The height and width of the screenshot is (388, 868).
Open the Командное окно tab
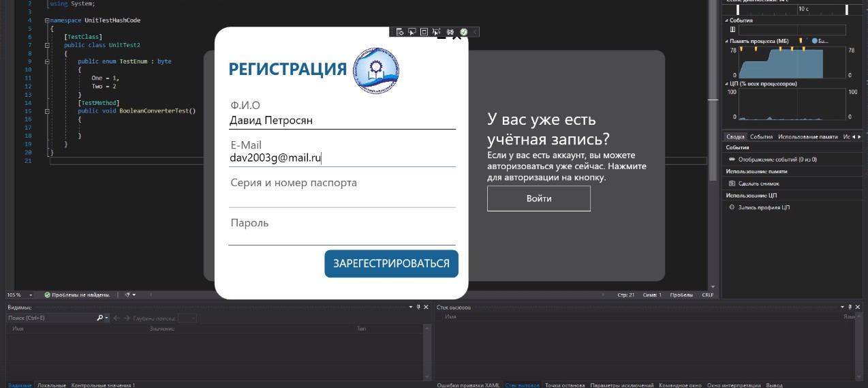coord(680,385)
